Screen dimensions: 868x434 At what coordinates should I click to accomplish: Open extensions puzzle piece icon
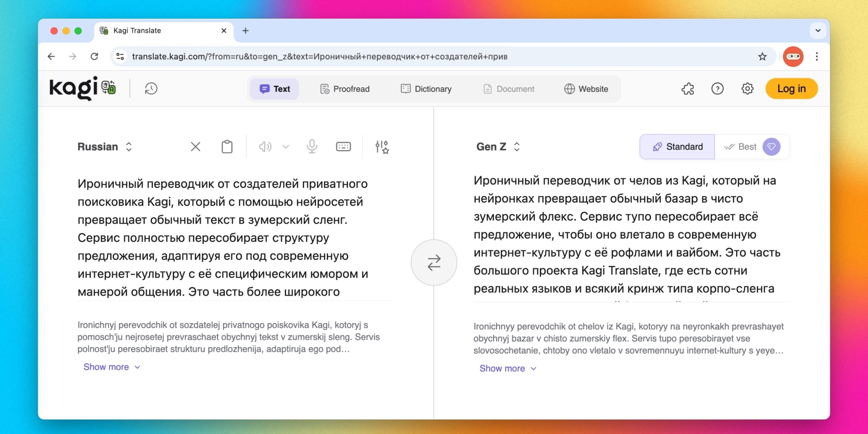coord(688,89)
